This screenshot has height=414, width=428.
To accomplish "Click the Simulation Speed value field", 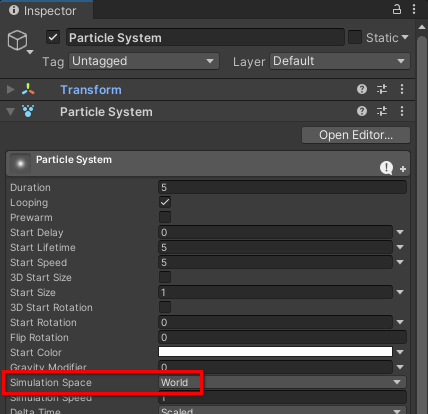I will pyautogui.click(x=282, y=397).
